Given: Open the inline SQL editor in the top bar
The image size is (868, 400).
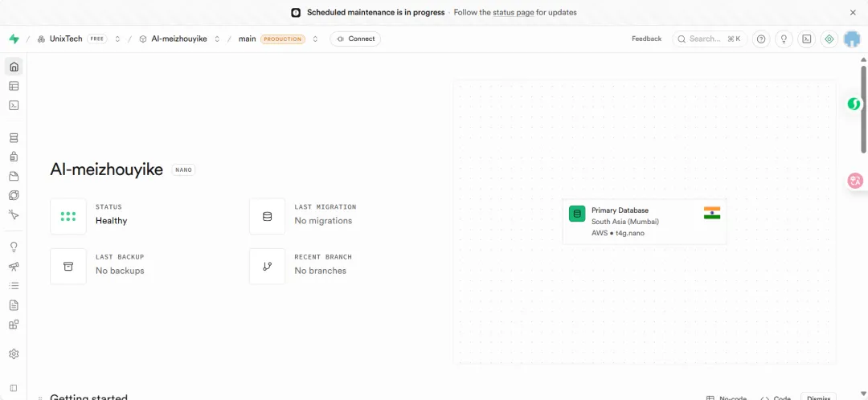Looking at the screenshot, I should pyautogui.click(x=806, y=39).
